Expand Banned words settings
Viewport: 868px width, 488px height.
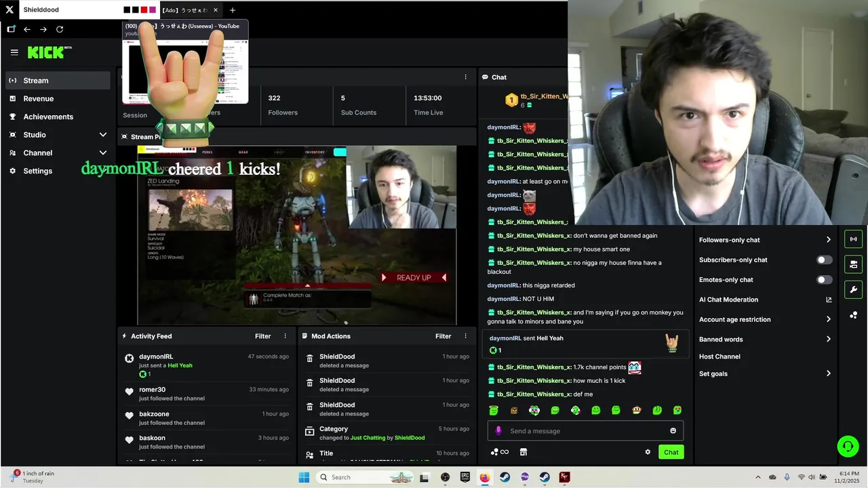pos(828,339)
